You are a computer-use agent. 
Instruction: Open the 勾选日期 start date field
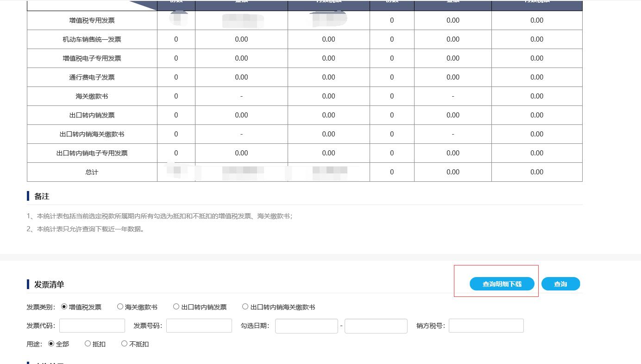click(306, 326)
